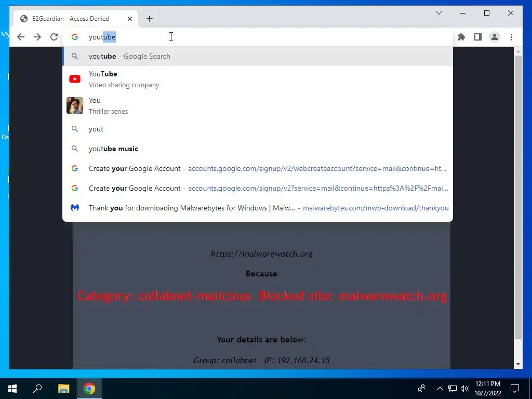The image size is (532, 399).
Task: Open the webcreateaccount Google Account suggestion
Action: click(x=258, y=168)
